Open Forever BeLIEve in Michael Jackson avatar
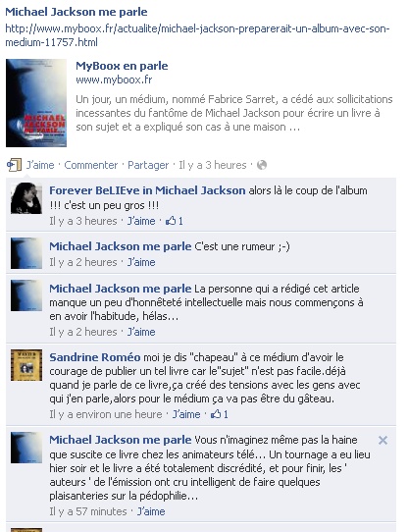Screen dimensions: 408x532 coord(26,198)
